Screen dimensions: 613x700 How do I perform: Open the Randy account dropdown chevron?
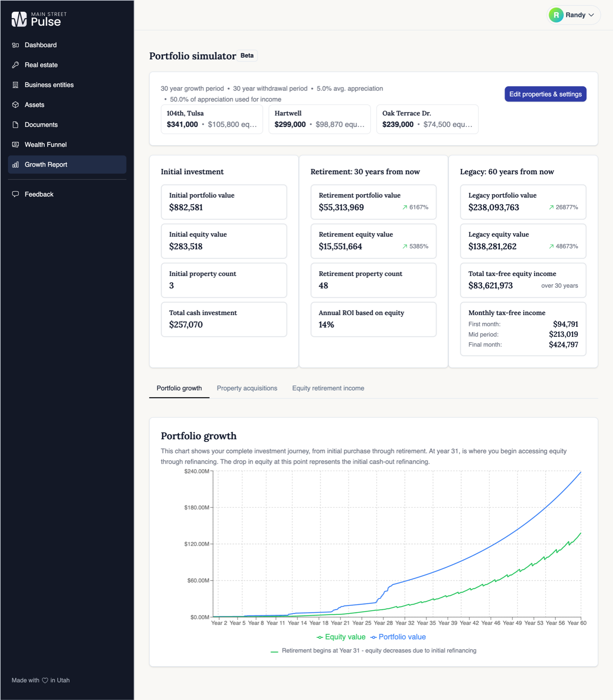591,15
